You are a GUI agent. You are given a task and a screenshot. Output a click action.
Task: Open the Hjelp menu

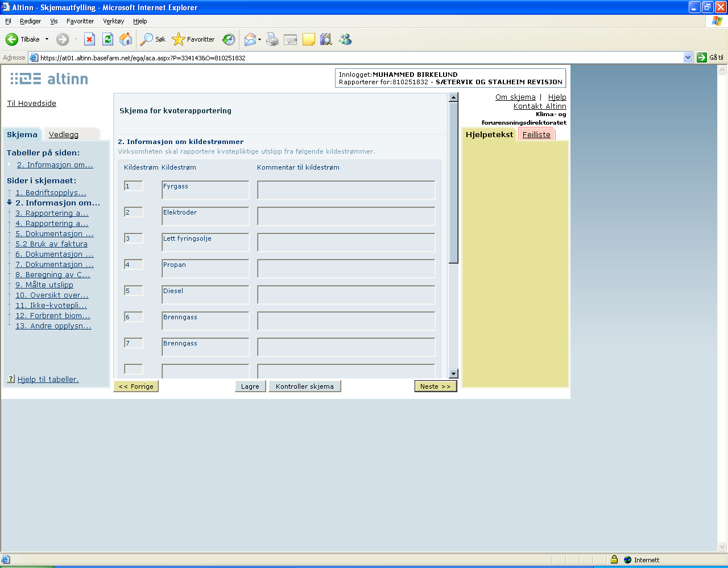[x=140, y=21]
